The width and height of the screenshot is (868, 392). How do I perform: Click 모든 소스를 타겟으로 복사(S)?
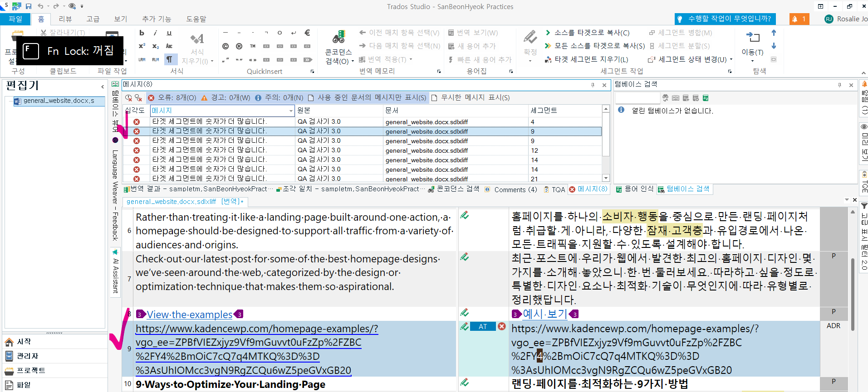pyautogui.click(x=595, y=46)
